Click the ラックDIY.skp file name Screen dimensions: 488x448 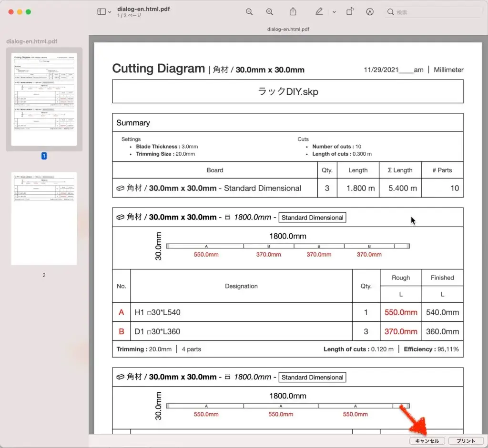[x=288, y=91]
